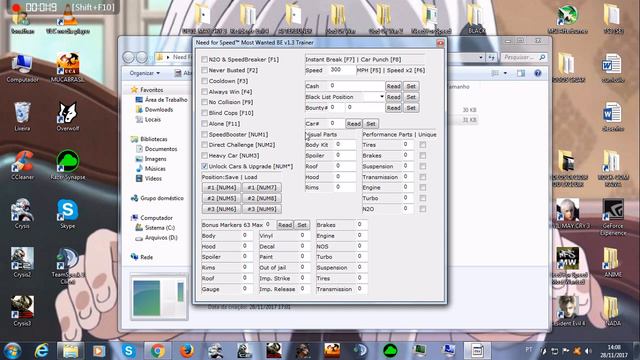Open the Lixeira desktop icon
The image size is (640, 360).
(22, 117)
